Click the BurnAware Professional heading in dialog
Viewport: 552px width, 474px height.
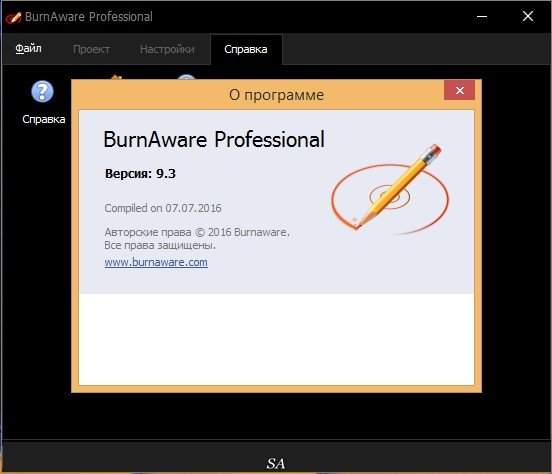point(214,139)
